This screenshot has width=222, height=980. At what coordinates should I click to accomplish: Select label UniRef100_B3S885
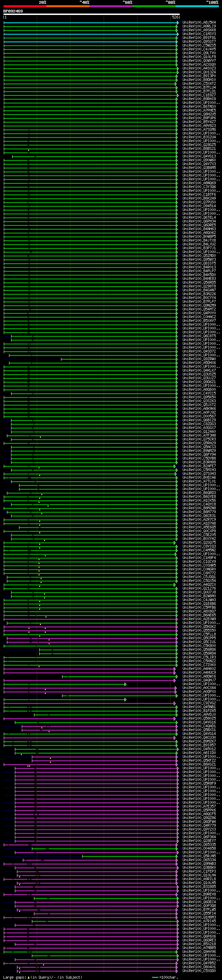pos(199,886)
